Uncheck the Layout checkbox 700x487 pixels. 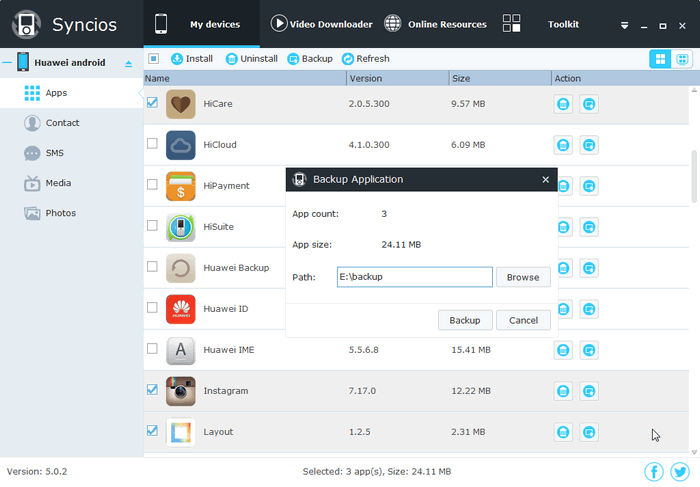coord(152,431)
